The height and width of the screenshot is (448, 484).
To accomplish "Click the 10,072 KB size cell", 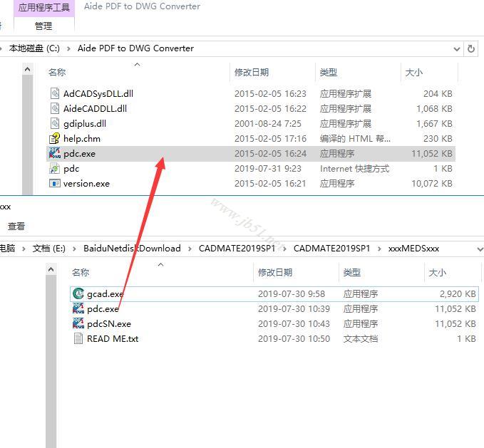I will click(x=432, y=184).
